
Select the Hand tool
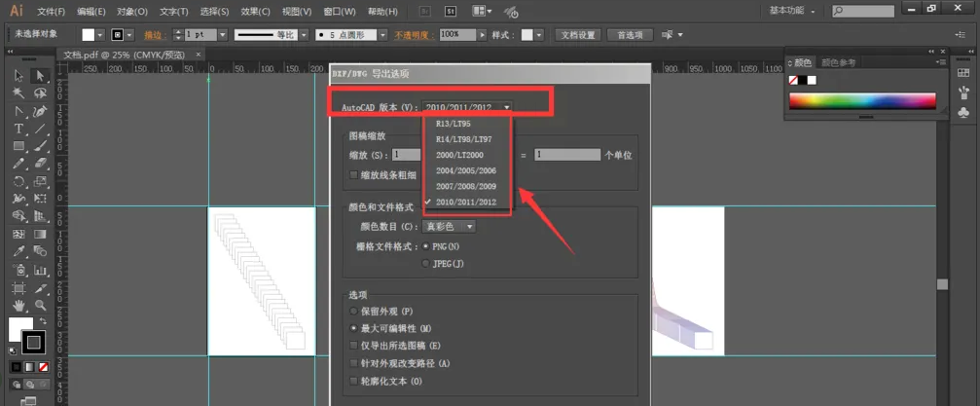click(19, 306)
